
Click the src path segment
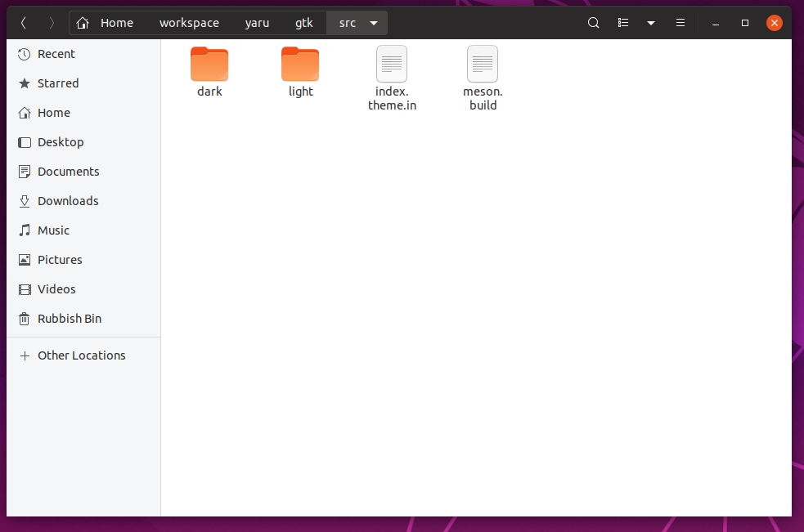click(x=347, y=23)
